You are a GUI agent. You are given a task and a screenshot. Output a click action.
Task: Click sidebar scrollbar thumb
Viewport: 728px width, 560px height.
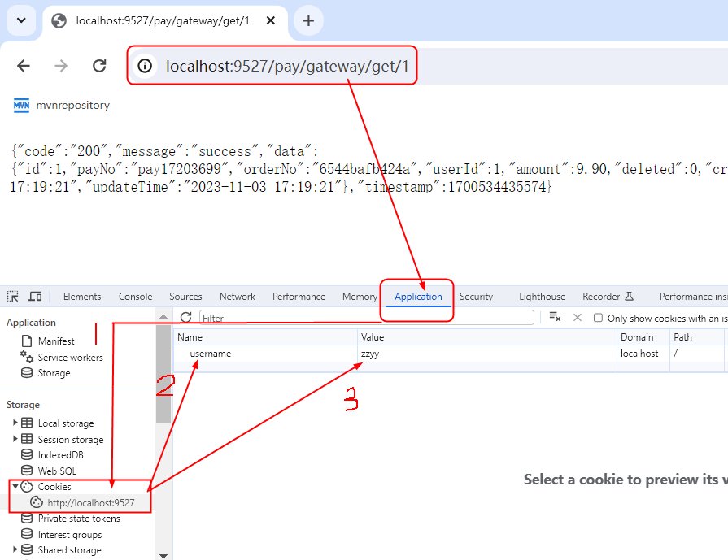point(163,374)
